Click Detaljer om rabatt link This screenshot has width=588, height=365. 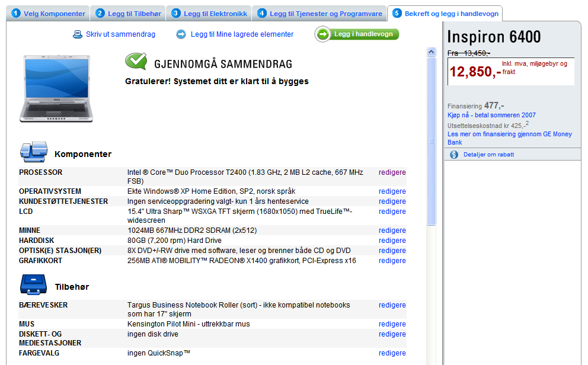[488, 155]
